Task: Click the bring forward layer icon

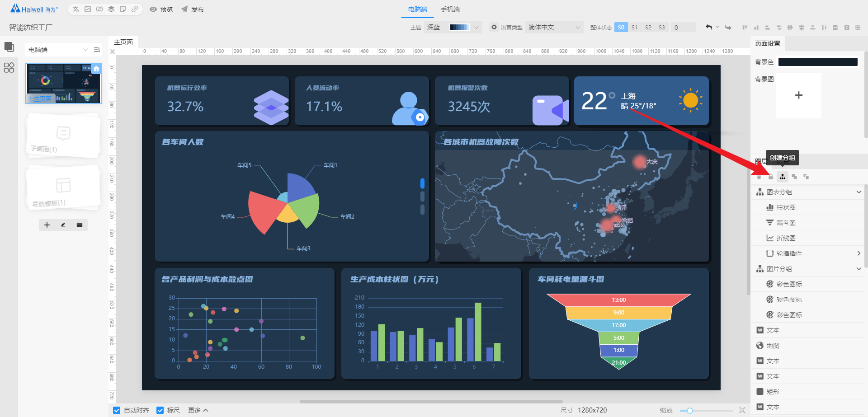Action: click(x=794, y=177)
